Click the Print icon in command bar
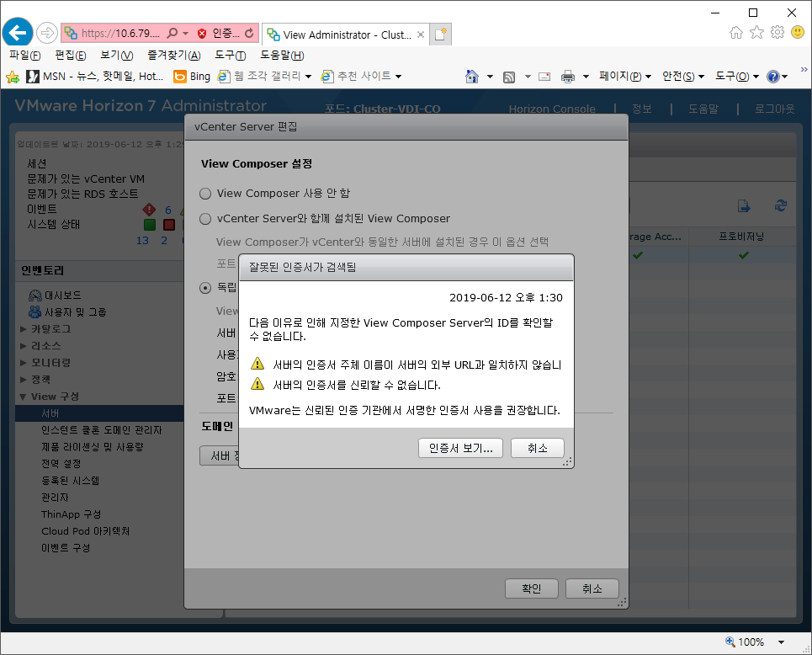The height and width of the screenshot is (655, 812). click(x=568, y=77)
